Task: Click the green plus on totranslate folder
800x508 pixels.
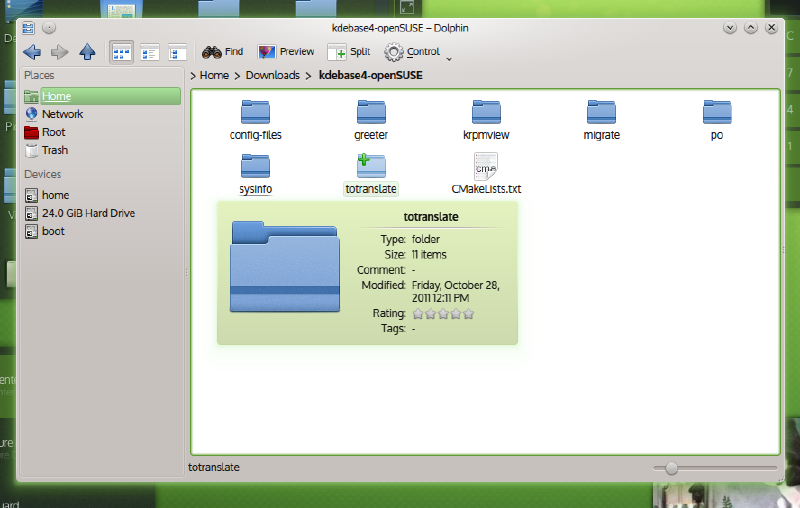Action: coord(363,159)
